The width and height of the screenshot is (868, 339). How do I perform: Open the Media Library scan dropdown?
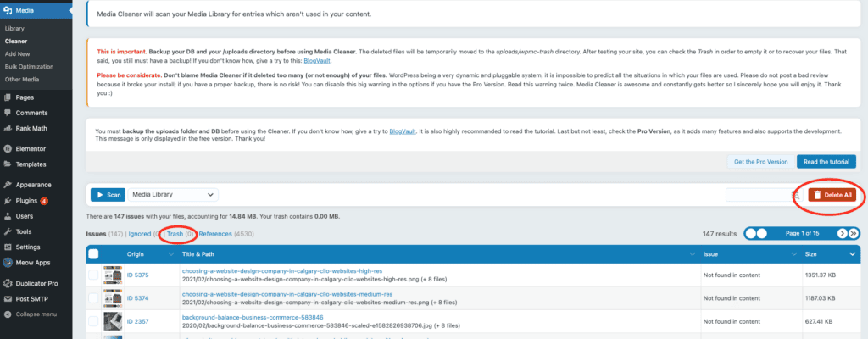click(174, 195)
